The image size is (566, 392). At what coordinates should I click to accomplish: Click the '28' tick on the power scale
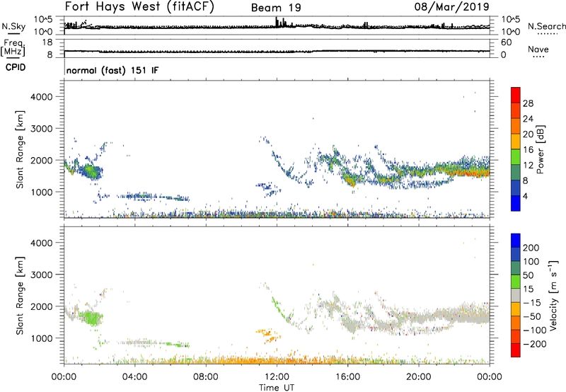[528, 103]
